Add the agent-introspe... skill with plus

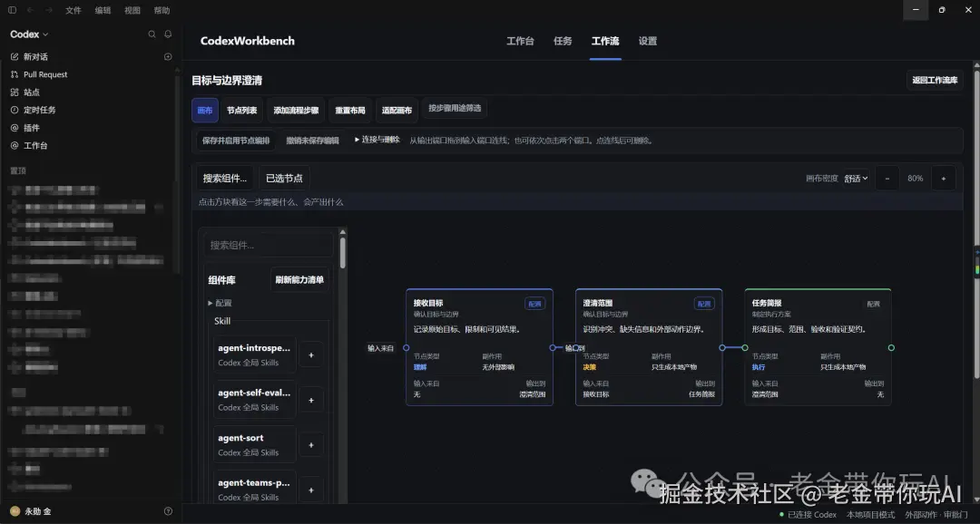point(311,355)
